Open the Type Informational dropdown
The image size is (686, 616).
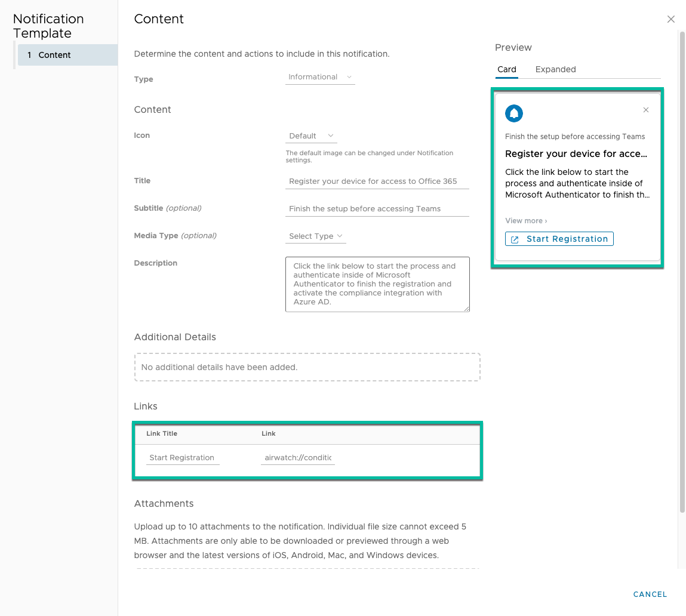click(320, 77)
